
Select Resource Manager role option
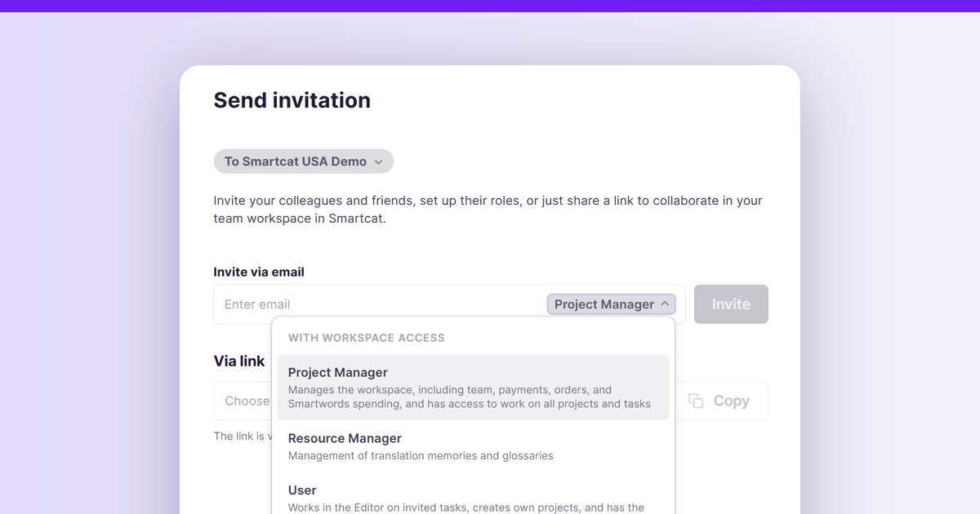click(x=474, y=446)
